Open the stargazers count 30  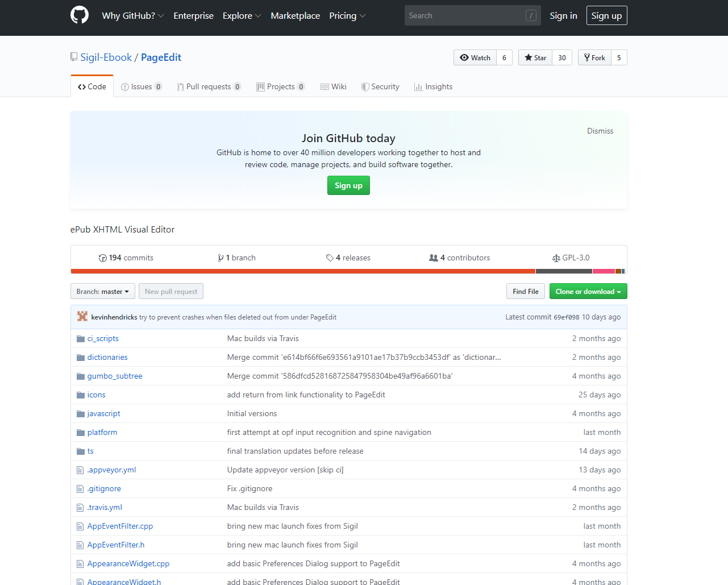click(562, 57)
